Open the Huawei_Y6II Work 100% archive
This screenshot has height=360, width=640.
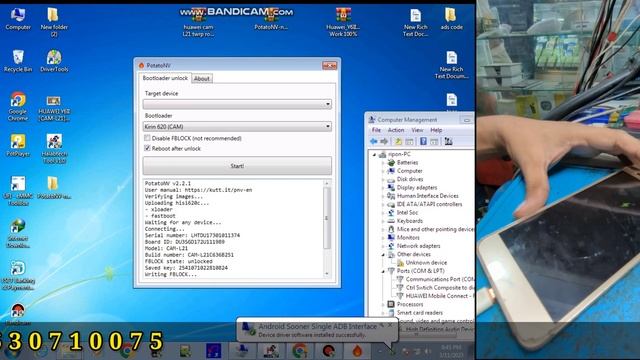[343, 22]
